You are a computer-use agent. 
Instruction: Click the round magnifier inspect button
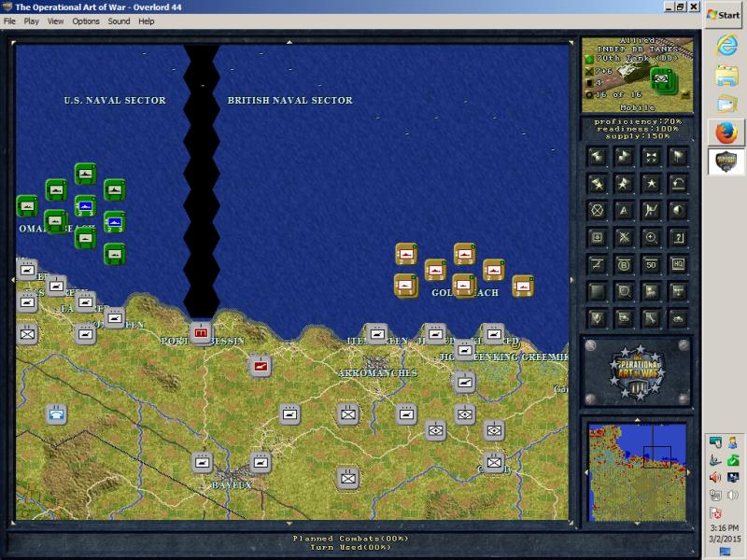pyautogui.click(x=624, y=292)
